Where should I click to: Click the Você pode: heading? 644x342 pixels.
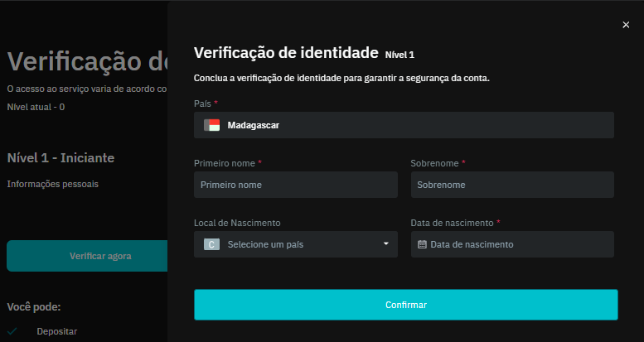tap(34, 307)
